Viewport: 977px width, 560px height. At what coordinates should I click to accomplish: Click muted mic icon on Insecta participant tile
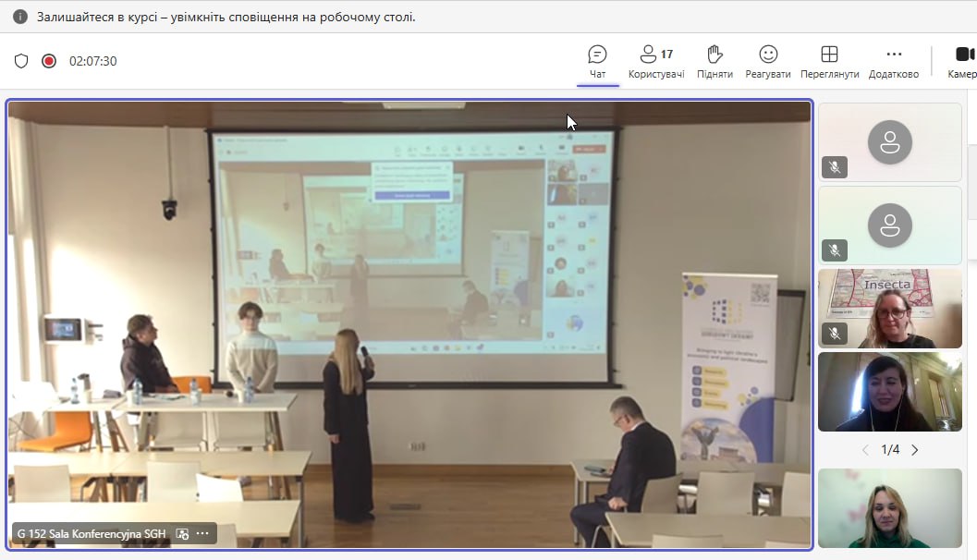tap(834, 334)
